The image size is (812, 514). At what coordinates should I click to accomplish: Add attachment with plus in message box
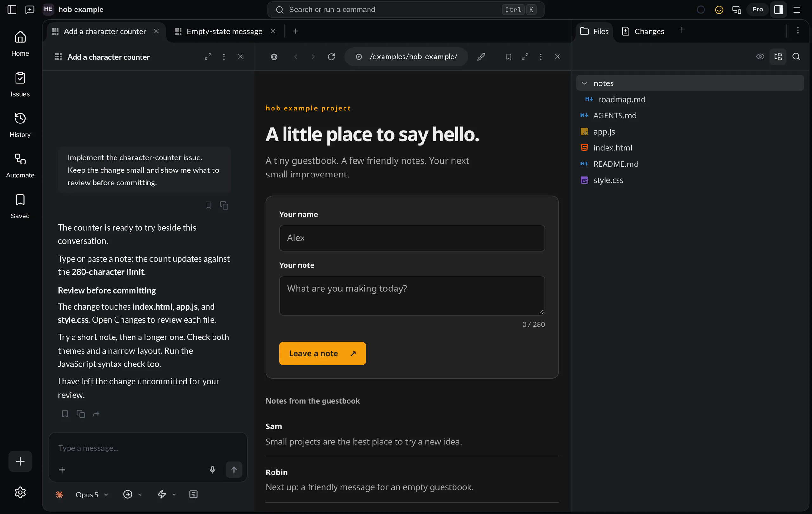click(62, 470)
